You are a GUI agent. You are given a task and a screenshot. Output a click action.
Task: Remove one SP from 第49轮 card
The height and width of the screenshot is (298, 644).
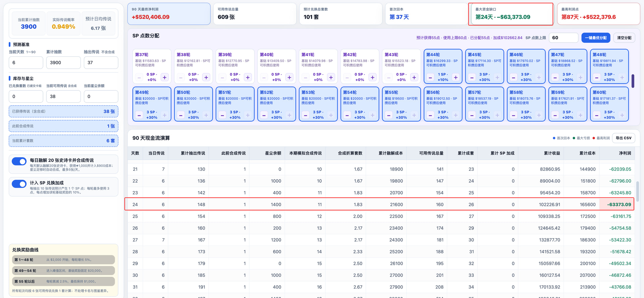(x=139, y=115)
